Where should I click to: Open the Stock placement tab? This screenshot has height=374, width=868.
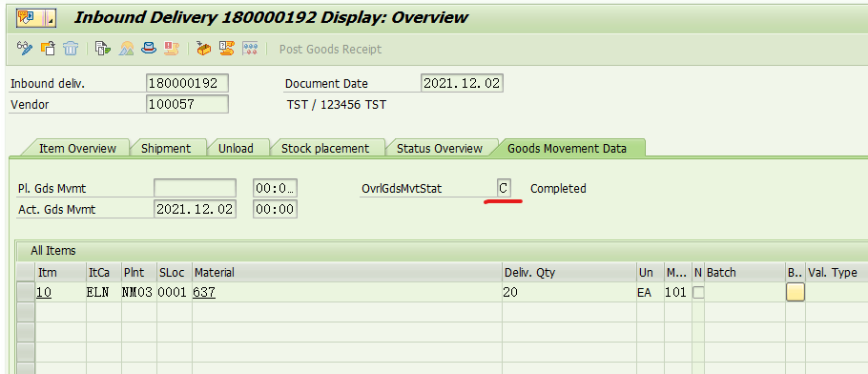[325, 149]
